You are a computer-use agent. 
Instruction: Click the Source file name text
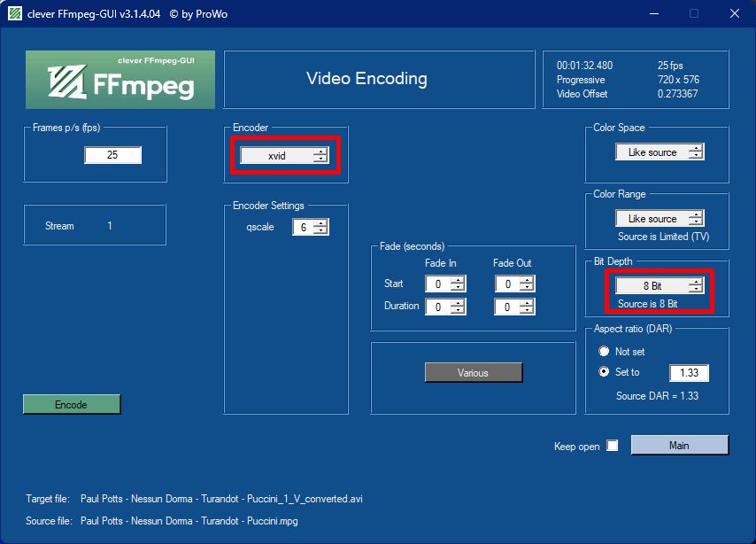click(189, 521)
